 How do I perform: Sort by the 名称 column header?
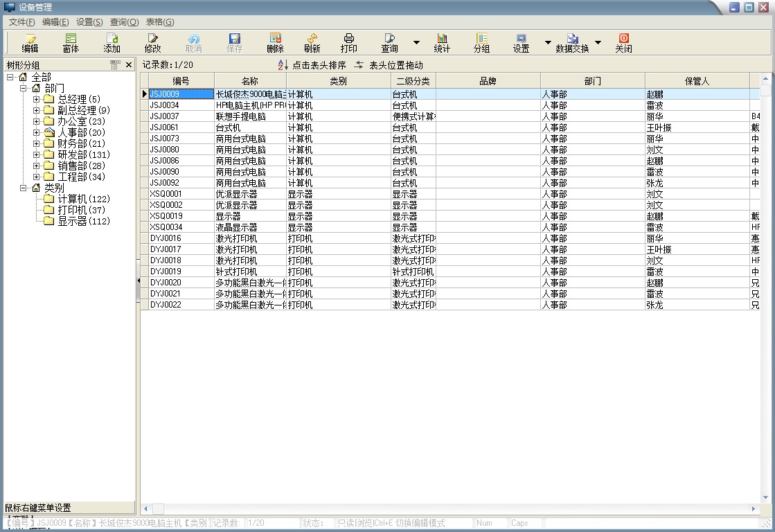coord(250,81)
